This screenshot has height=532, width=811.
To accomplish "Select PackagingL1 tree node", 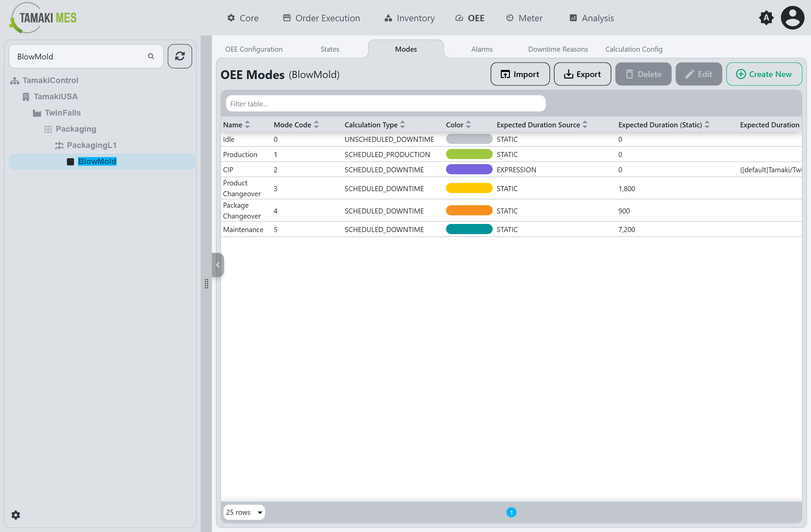I will pos(91,146).
